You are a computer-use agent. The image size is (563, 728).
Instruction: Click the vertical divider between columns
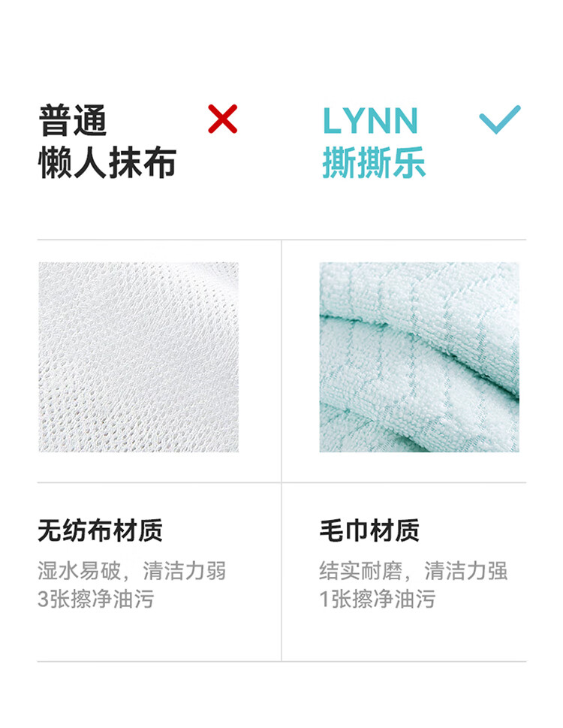[x=281, y=450]
